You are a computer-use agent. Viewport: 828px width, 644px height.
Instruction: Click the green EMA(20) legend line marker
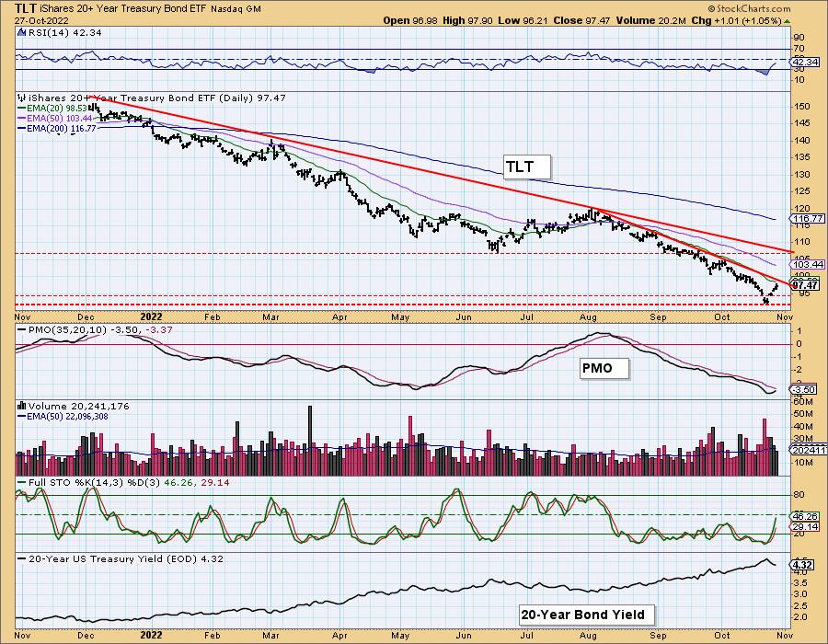(22, 109)
